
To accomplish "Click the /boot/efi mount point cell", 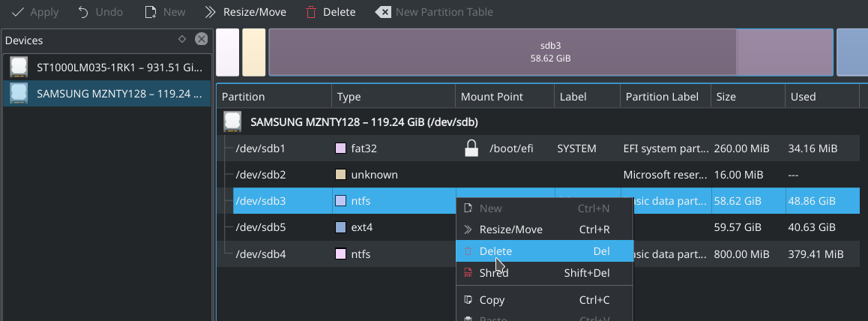I will coord(505,148).
